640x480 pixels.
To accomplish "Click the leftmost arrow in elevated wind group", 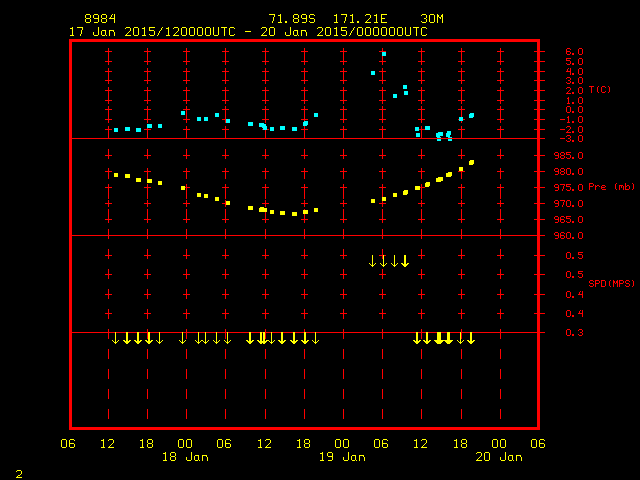I will [372, 261].
